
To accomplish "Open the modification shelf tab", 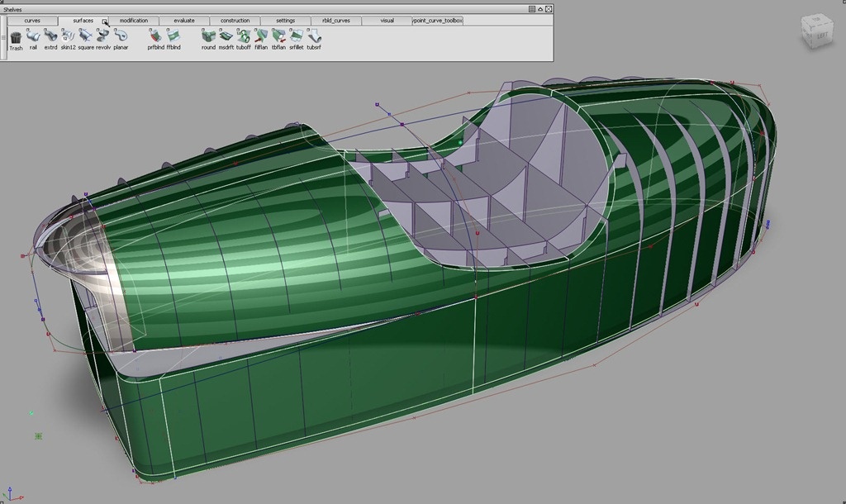I will point(134,21).
